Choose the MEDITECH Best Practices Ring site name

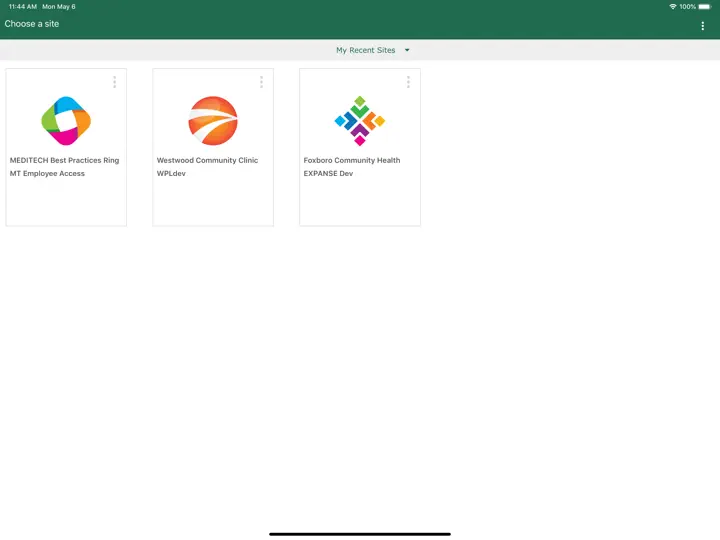pos(64,160)
